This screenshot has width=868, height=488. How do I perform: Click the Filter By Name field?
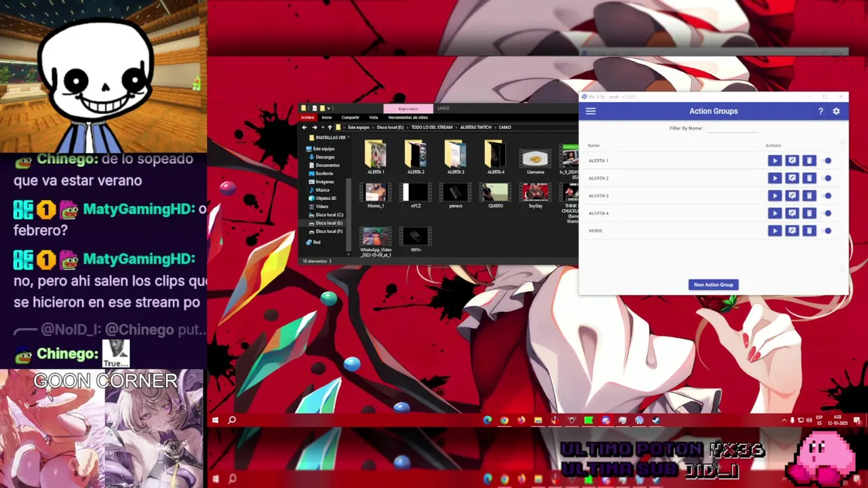point(732,128)
